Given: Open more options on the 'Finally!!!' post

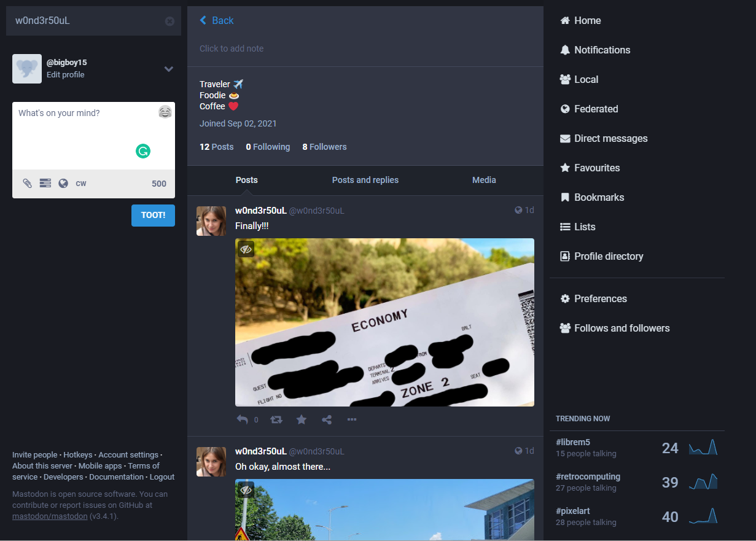Looking at the screenshot, I should (352, 420).
